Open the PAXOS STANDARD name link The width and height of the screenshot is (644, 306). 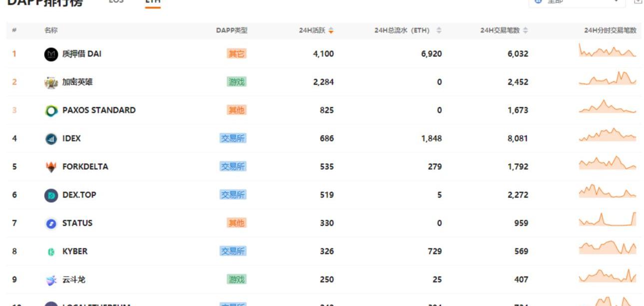point(98,110)
